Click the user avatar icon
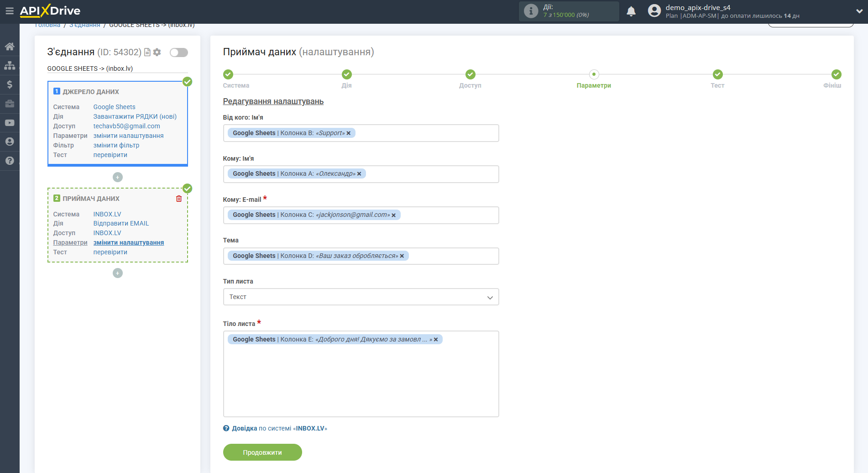The image size is (868, 473). click(654, 11)
